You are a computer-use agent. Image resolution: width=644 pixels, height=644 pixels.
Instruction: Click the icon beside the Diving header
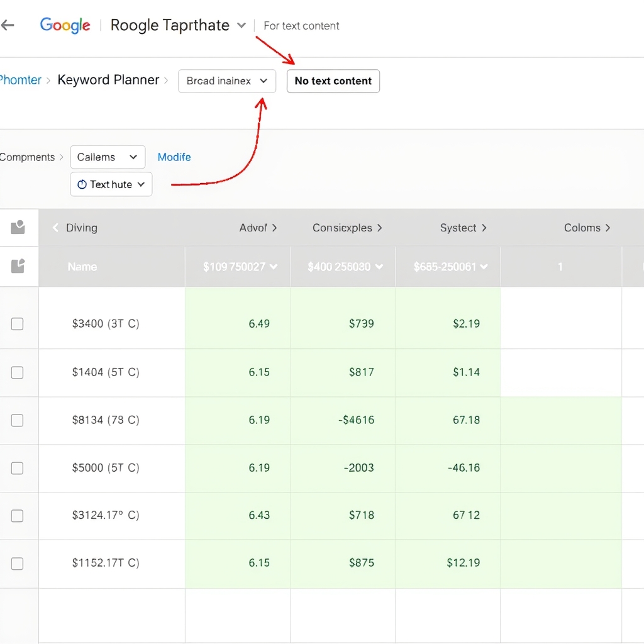[x=18, y=227]
